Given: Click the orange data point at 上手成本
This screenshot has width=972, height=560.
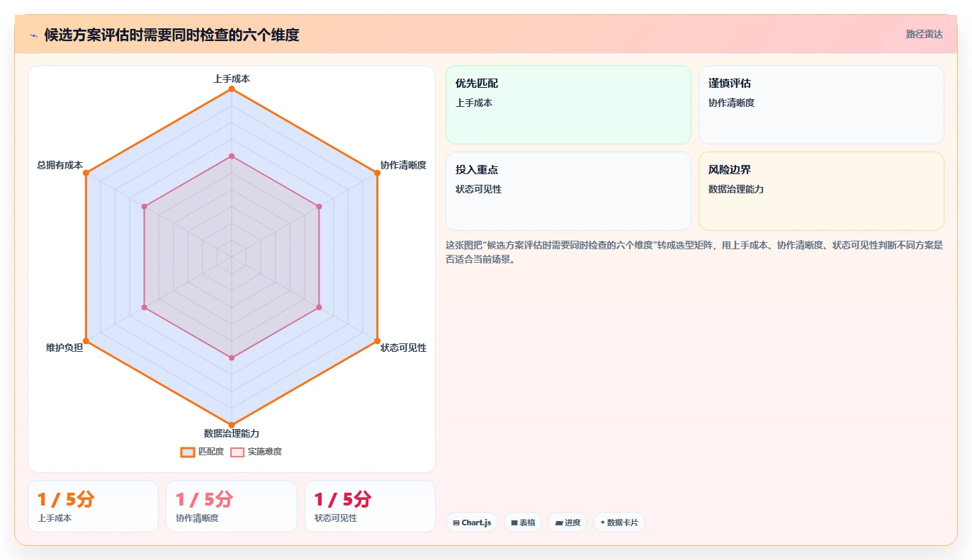Looking at the screenshot, I should click(x=232, y=88).
